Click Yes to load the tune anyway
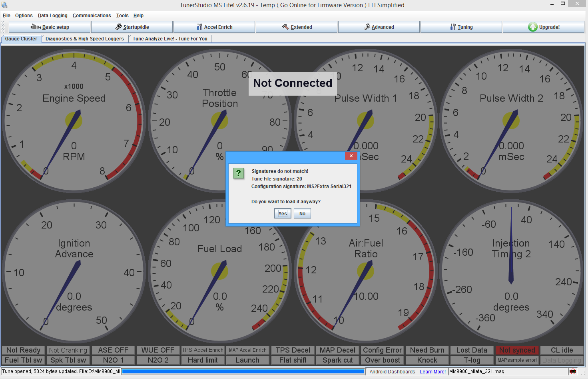 tap(283, 214)
